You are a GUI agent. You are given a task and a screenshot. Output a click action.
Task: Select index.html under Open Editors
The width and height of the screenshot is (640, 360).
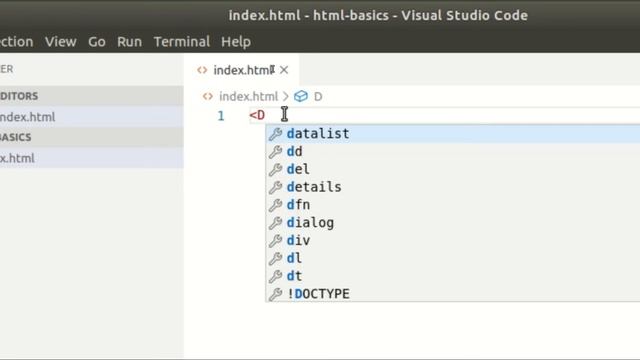pos(91,117)
